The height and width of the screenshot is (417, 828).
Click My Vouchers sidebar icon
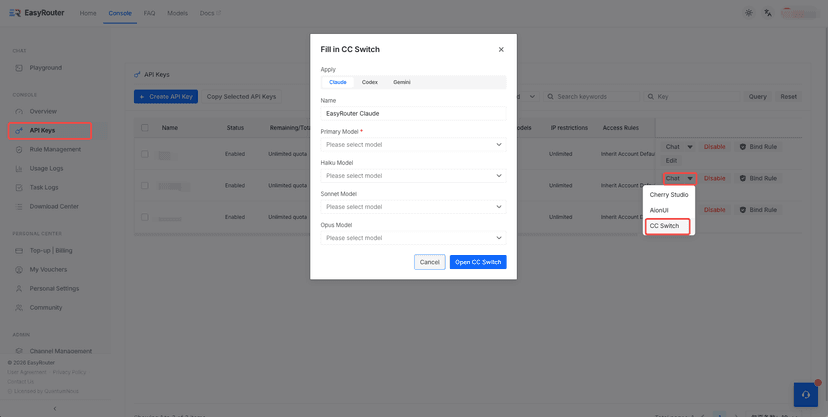[x=19, y=270]
